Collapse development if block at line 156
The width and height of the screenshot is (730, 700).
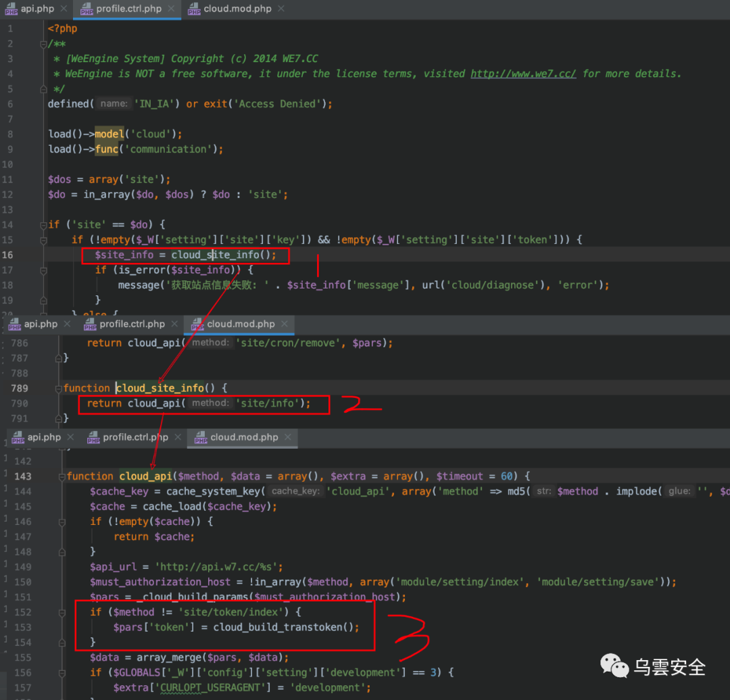pos(62,674)
